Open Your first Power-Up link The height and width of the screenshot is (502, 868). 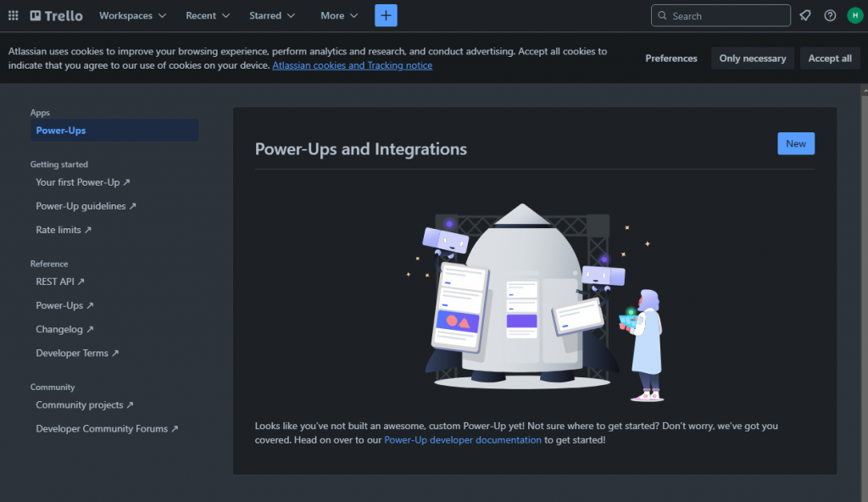pyautogui.click(x=82, y=182)
